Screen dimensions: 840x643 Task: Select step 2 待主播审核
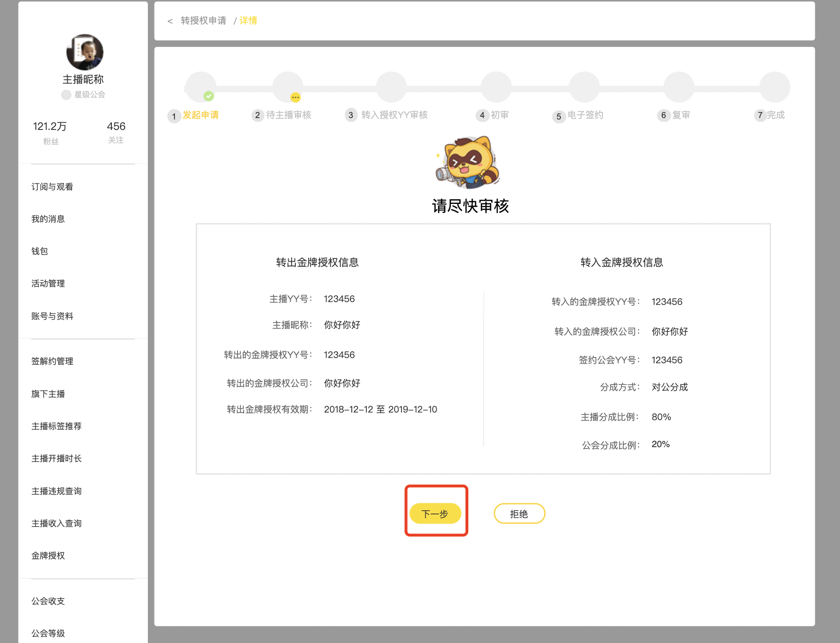tap(282, 115)
